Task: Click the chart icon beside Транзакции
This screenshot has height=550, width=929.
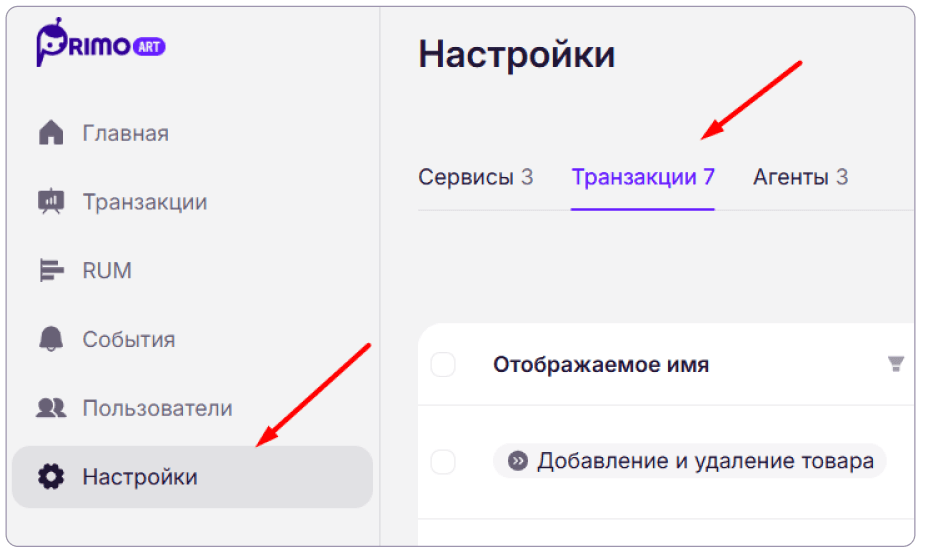Action: 51,202
